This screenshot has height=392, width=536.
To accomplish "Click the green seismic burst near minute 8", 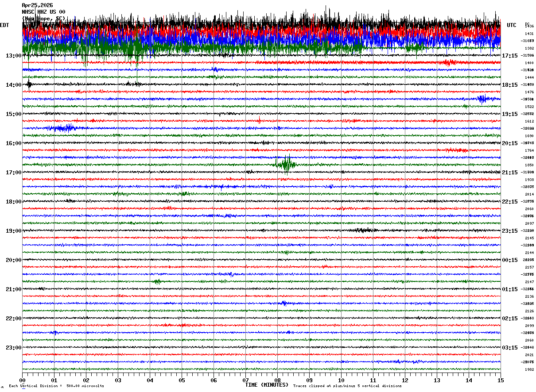I will coord(286,165).
